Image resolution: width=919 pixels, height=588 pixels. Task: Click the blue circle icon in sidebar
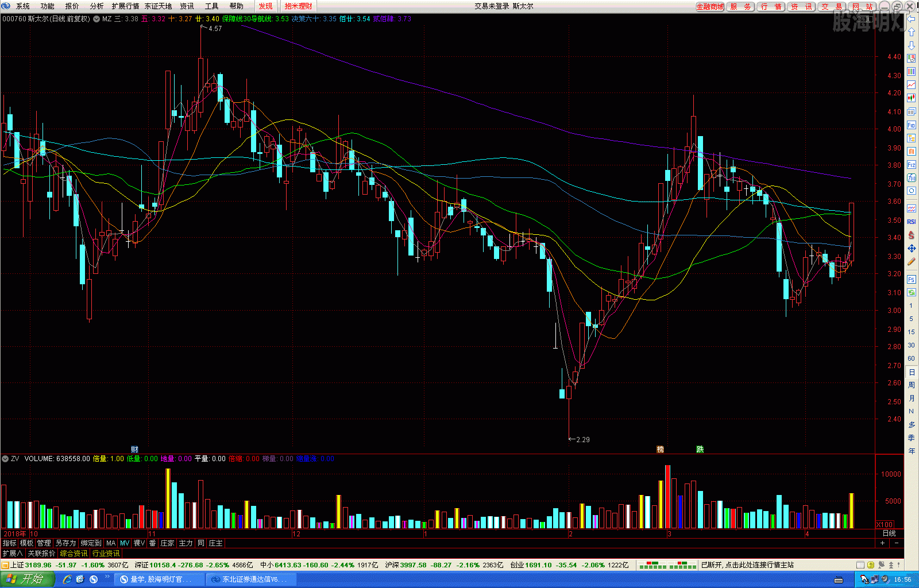[912, 191]
